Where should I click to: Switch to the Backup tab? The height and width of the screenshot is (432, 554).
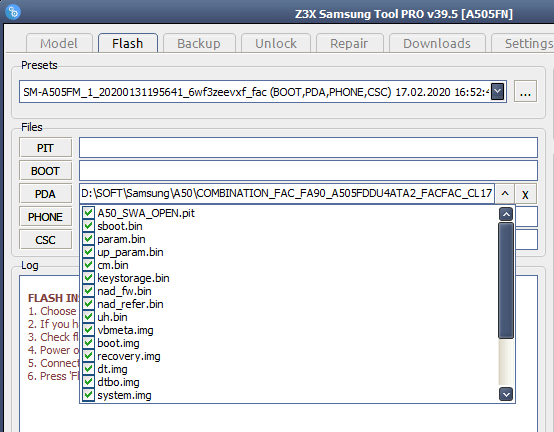(199, 43)
